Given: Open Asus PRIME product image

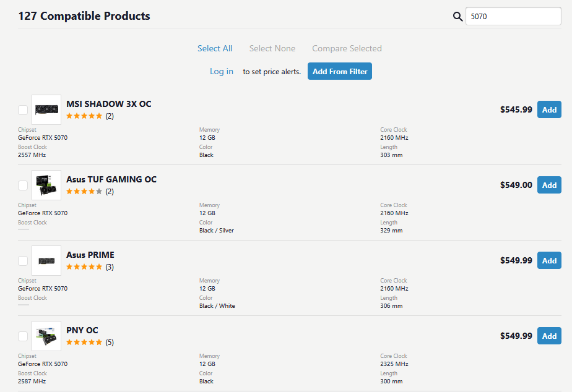Looking at the screenshot, I should (x=46, y=260).
